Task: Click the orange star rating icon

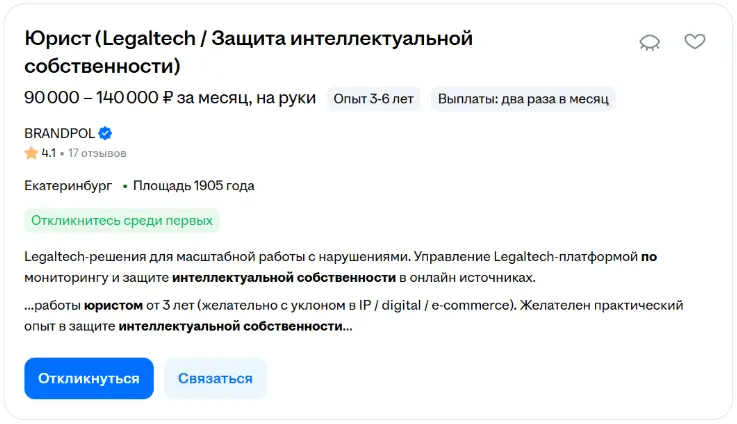Action: (x=31, y=153)
